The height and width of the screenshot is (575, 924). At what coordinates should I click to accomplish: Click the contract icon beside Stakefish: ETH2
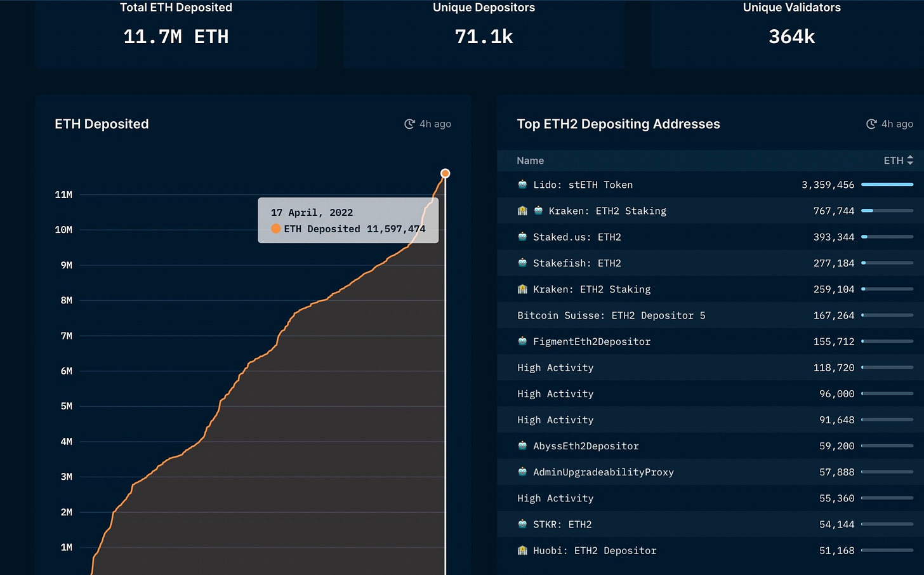522,263
